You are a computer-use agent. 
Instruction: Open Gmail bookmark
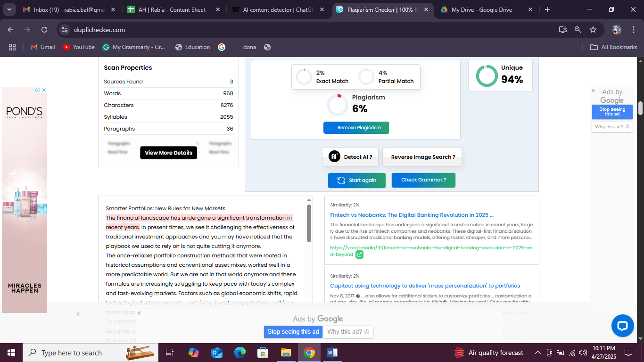pos(42,47)
